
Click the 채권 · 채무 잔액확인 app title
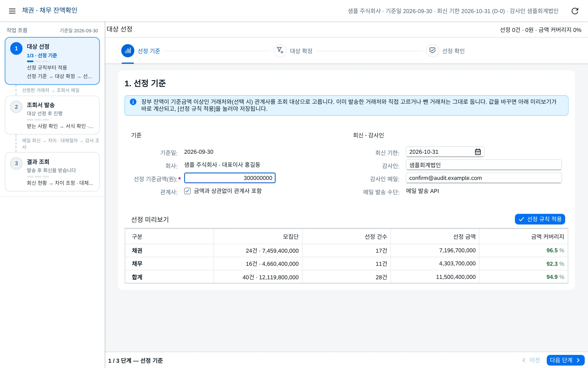click(x=50, y=10)
